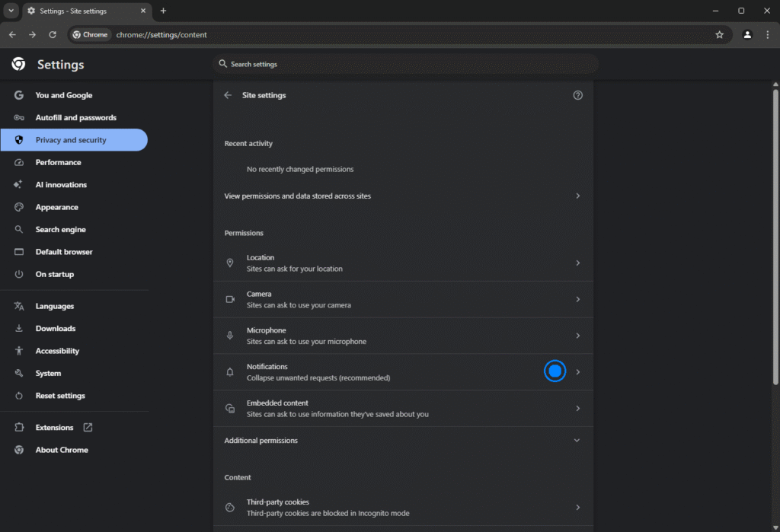
Task: Open Location permission settings
Action: pos(402,263)
